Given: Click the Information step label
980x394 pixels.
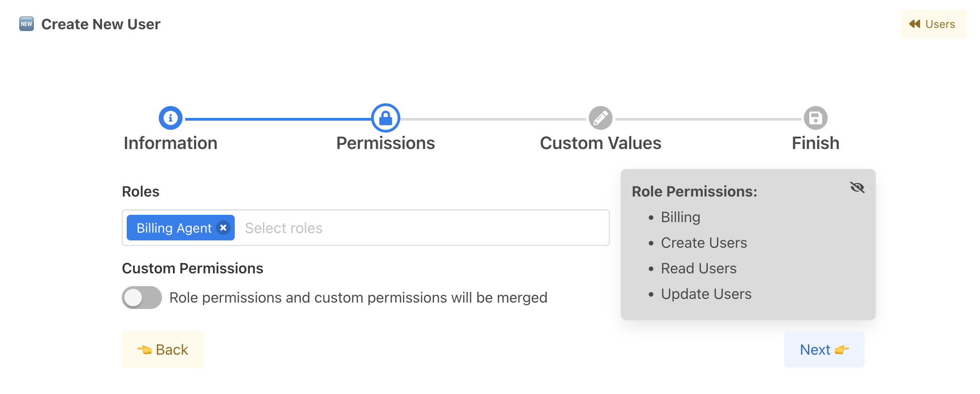Looking at the screenshot, I should tap(171, 143).
